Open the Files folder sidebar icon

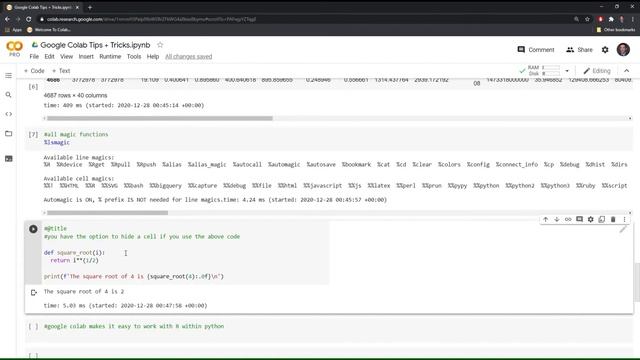coord(9,133)
